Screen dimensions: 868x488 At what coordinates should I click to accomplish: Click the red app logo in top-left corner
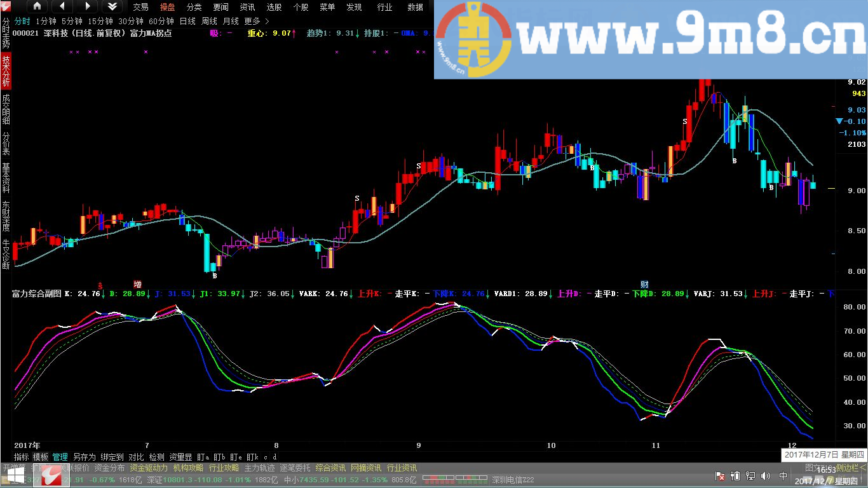7,6
